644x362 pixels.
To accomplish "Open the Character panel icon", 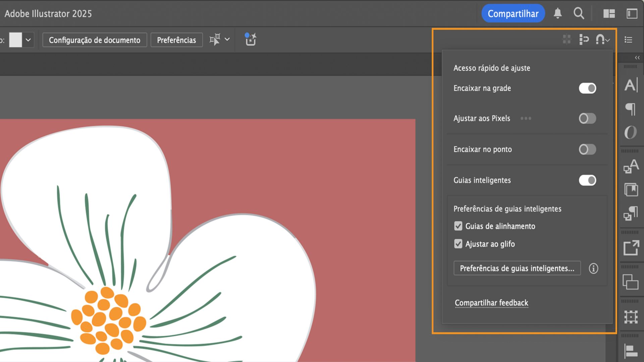I will 631,85.
